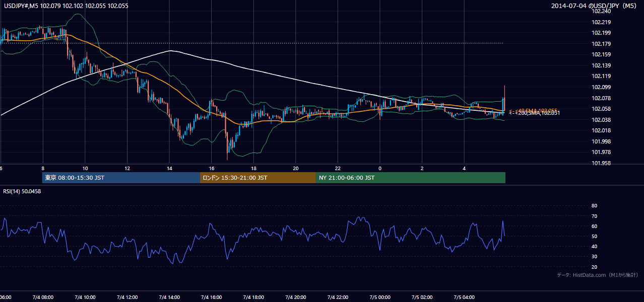Screen dimensions: 644x302
Task: Click RSI scale label 80
Action: (x=594, y=206)
